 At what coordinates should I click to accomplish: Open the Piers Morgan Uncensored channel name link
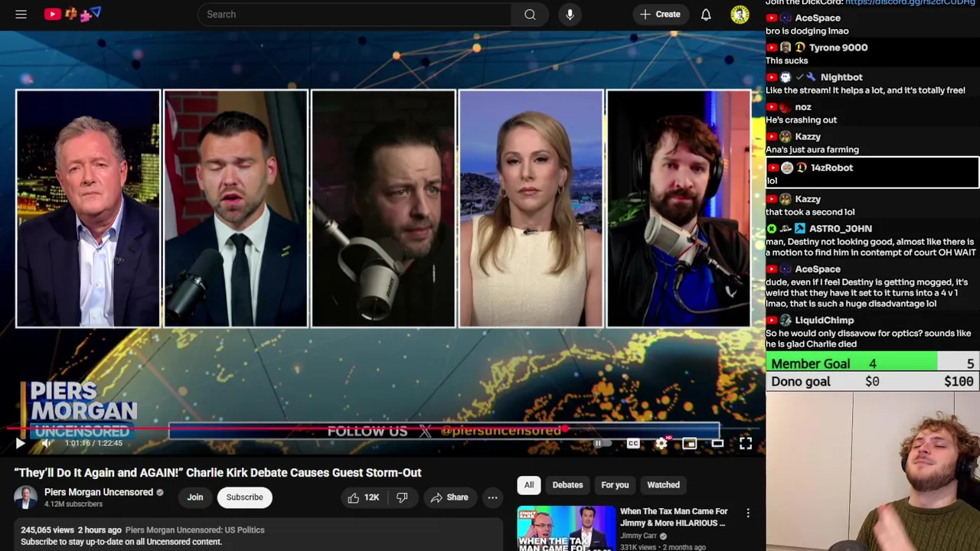pos(99,492)
